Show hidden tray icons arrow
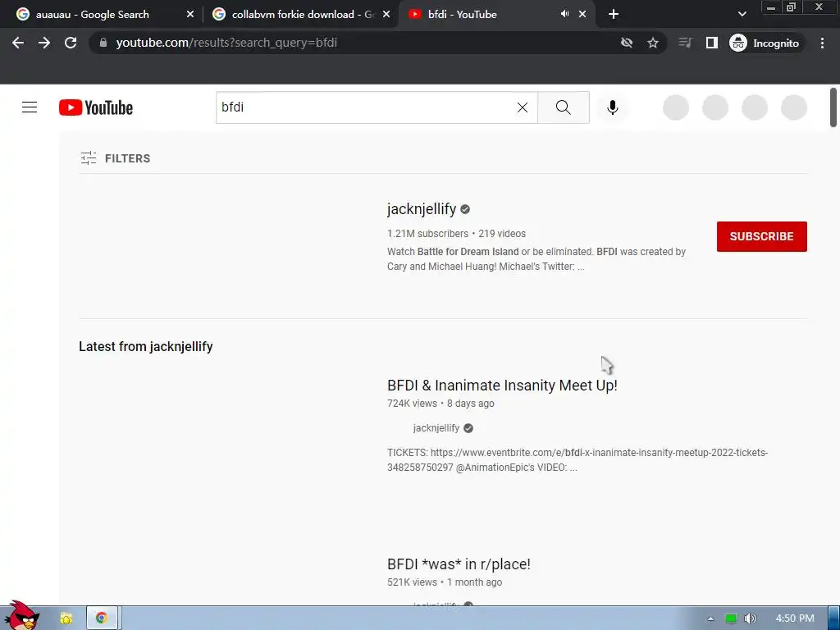Screen dimensions: 840x630 click(x=711, y=619)
